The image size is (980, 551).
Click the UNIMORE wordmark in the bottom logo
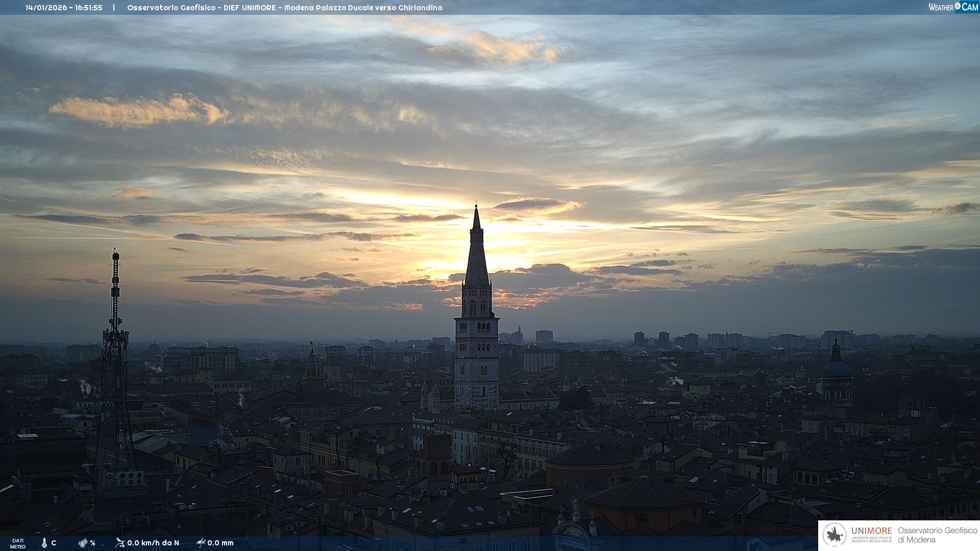[x=871, y=531]
